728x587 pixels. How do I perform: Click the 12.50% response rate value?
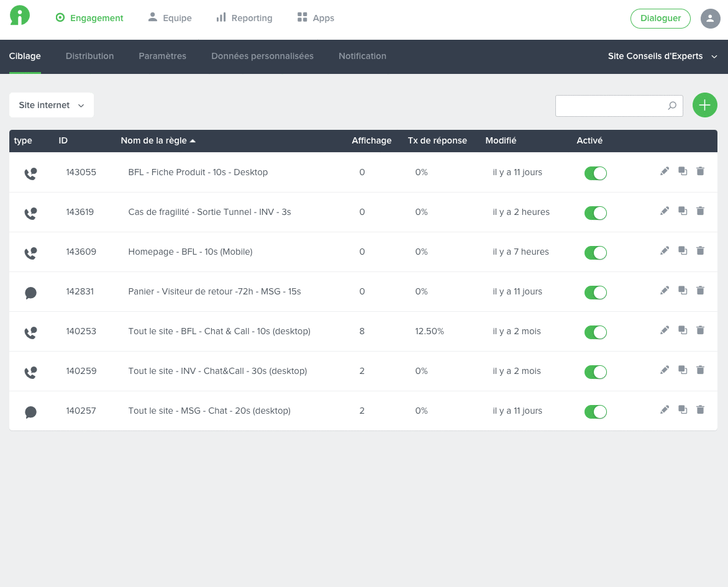tap(429, 332)
